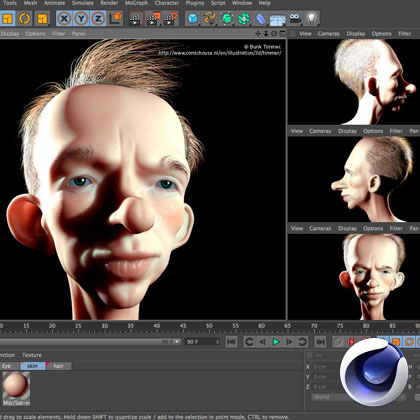Open the Texture menu in material manager
Viewport: 420px width, 420px height.
[x=32, y=355]
